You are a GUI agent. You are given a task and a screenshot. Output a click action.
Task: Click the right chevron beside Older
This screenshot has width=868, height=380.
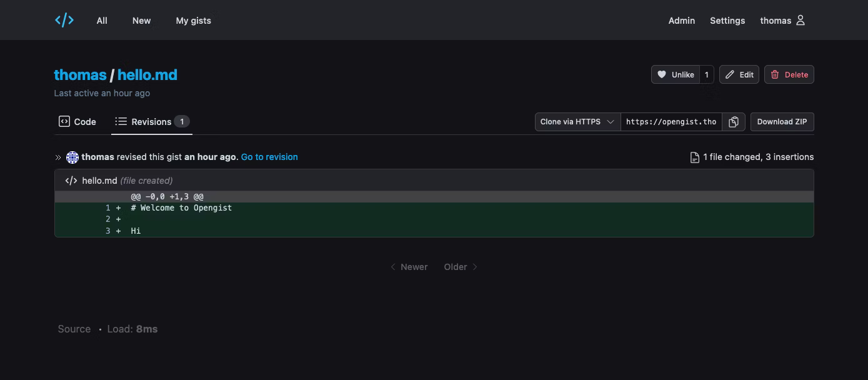click(x=475, y=267)
